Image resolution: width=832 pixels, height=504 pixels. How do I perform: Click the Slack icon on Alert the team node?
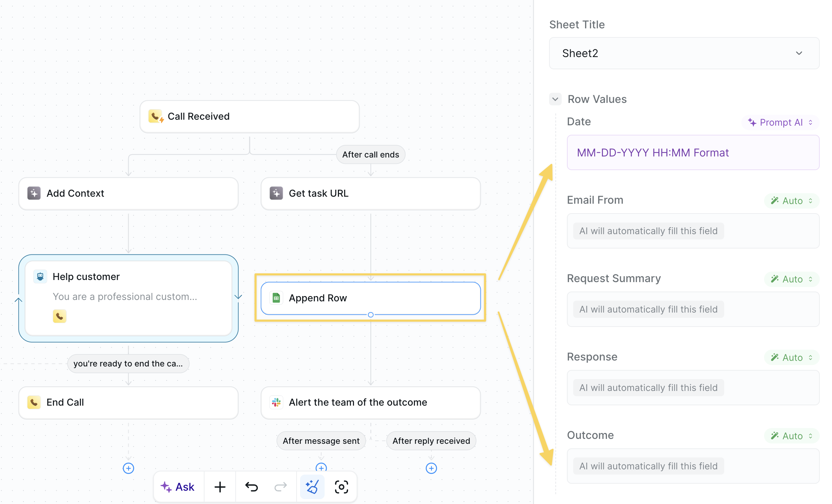pos(276,402)
